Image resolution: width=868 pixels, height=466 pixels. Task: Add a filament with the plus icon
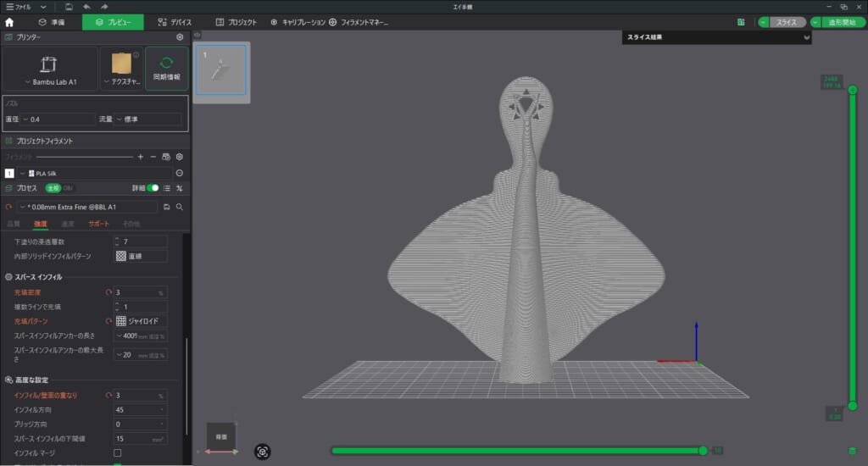[x=141, y=158]
